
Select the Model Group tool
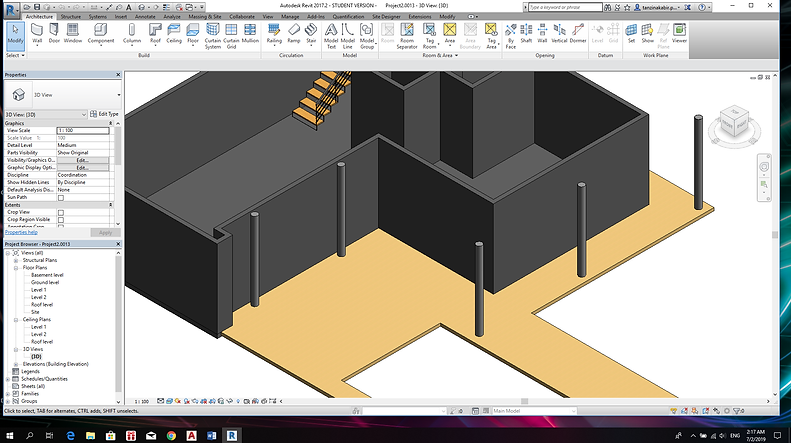pyautogui.click(x=367, y=36)
